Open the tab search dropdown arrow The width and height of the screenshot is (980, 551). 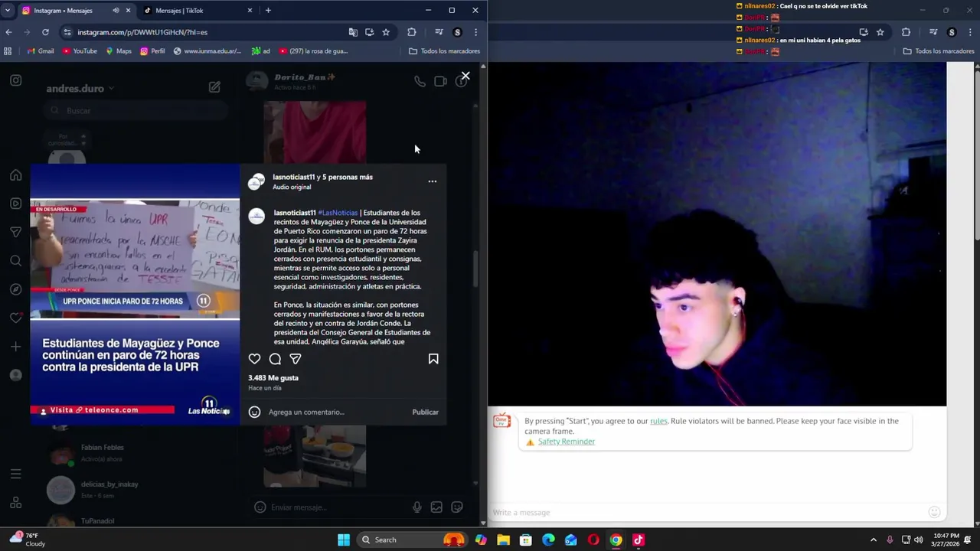7,11
